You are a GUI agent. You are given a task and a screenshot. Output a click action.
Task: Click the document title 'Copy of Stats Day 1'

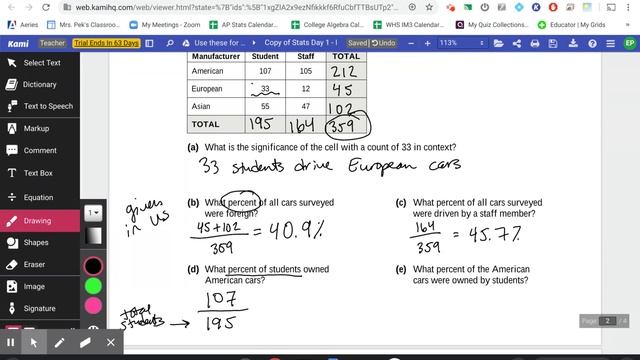[x=301, y=43]
